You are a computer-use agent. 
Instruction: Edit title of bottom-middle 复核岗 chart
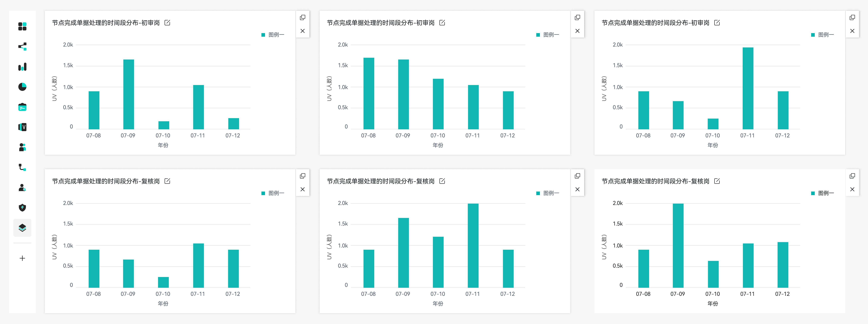pos(442,181)
